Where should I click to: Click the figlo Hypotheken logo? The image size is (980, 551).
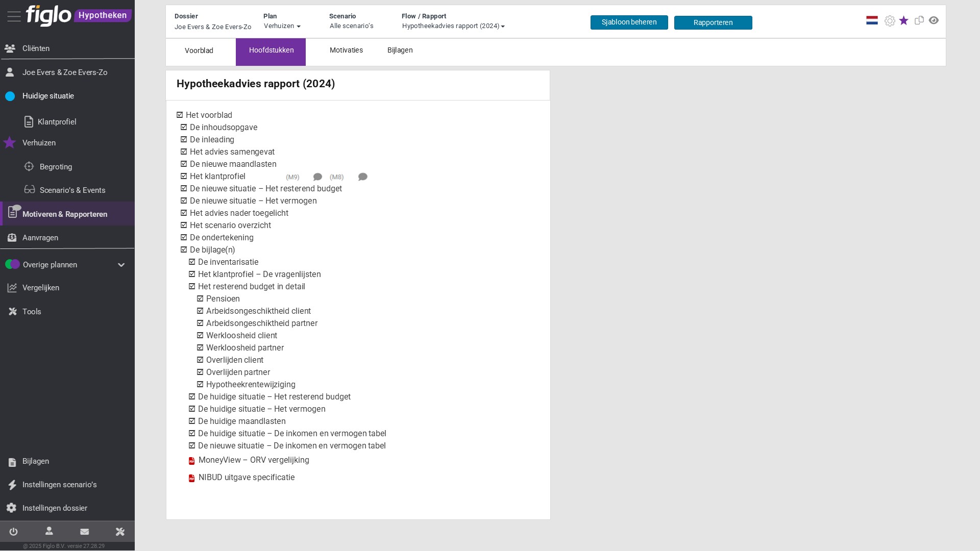(79, 16)
